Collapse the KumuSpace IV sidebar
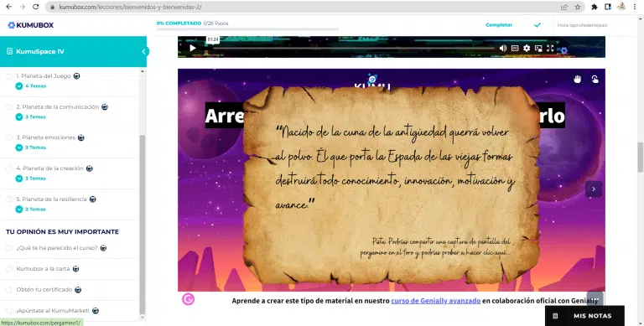The width and height of the screenshot is (644, 326). tap(143, 51)
